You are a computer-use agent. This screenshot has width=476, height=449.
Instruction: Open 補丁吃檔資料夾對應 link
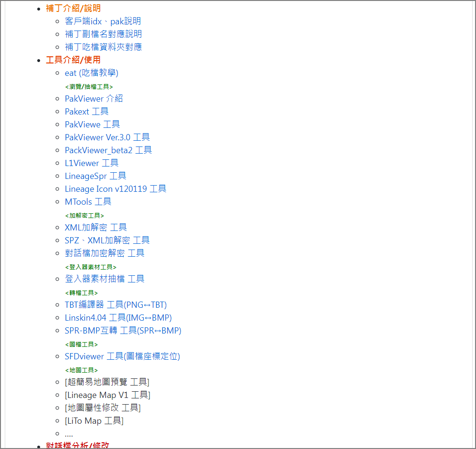103,47
